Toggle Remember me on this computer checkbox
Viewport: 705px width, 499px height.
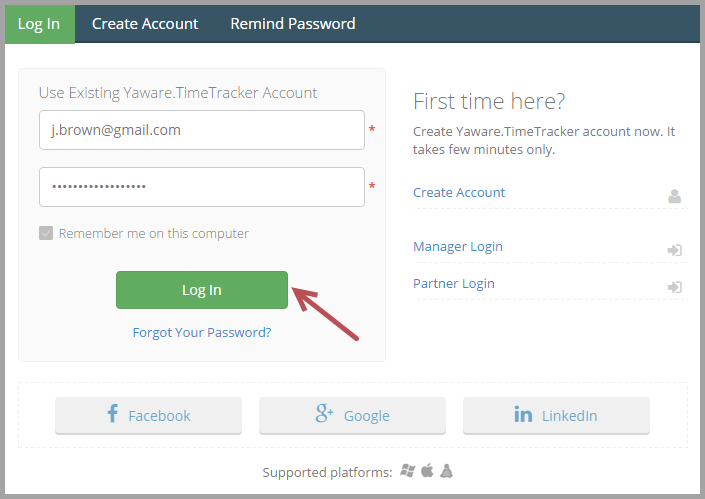pyautogui.click(x=46, y=233)
